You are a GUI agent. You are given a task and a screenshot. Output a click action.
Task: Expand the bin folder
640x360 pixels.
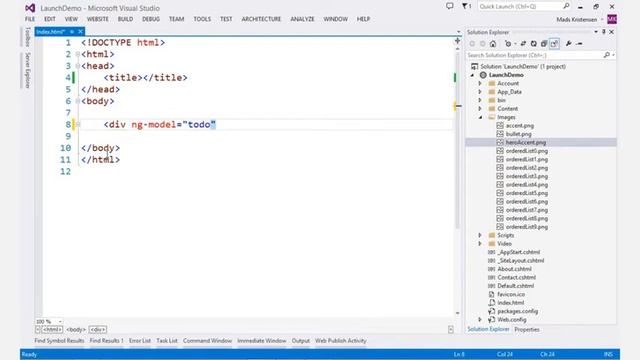pyautogui.click(x=480, y=100)
